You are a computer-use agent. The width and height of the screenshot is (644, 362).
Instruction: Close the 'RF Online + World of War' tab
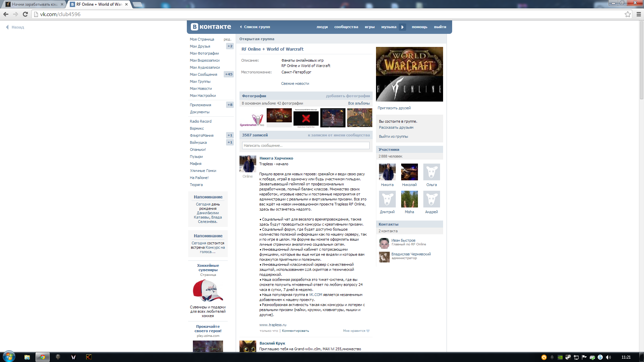click(126, 4)
